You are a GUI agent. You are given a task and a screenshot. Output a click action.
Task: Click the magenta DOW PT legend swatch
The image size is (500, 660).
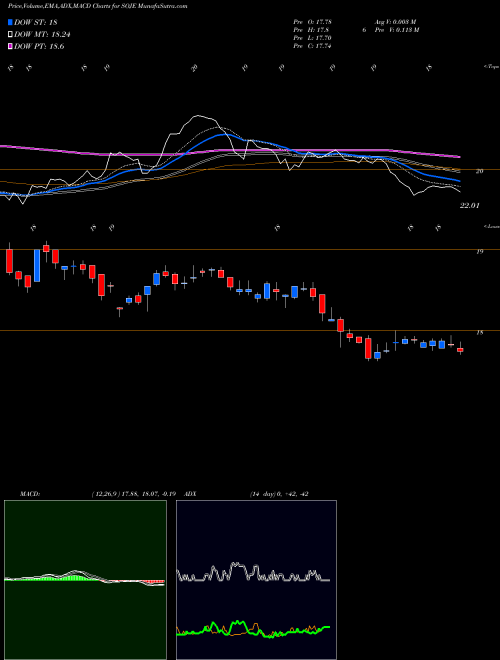(10, 47)
